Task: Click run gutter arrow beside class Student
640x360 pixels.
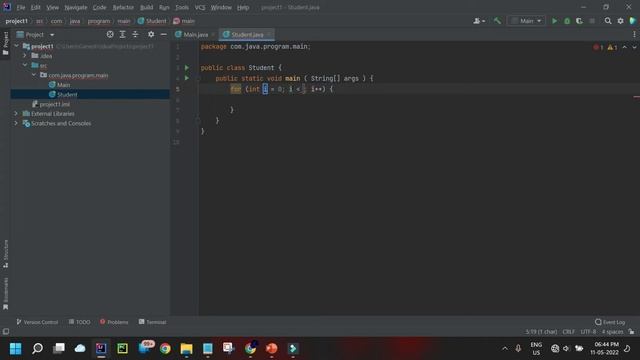Action: (x=187, y=68)
